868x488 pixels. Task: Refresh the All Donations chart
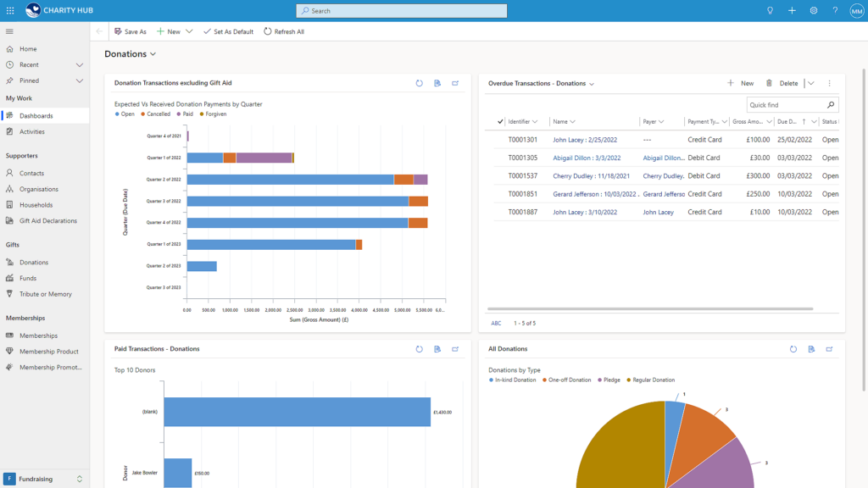pyautogui.click(x=793, y=349)
